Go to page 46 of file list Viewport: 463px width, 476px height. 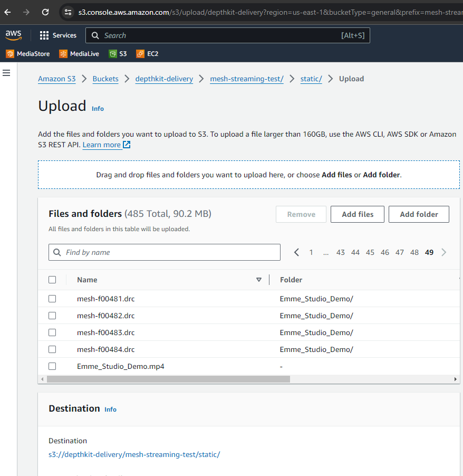pos(385,252)
